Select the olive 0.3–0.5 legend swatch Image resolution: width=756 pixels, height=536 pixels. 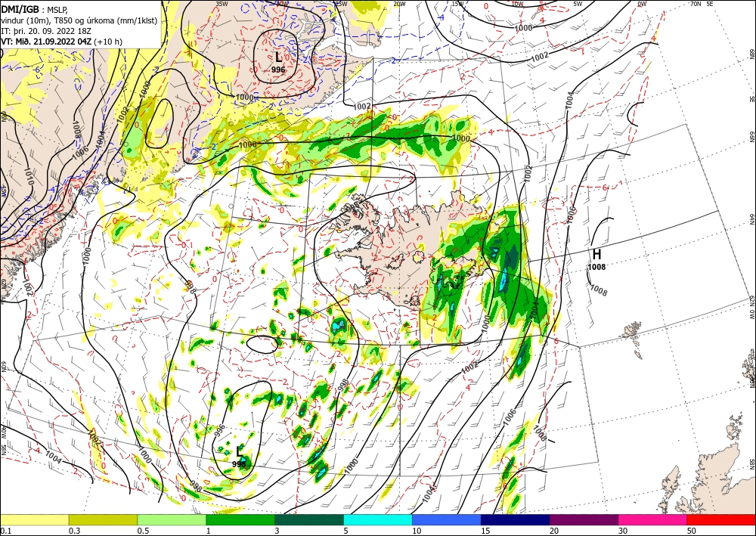pos(103,519)
